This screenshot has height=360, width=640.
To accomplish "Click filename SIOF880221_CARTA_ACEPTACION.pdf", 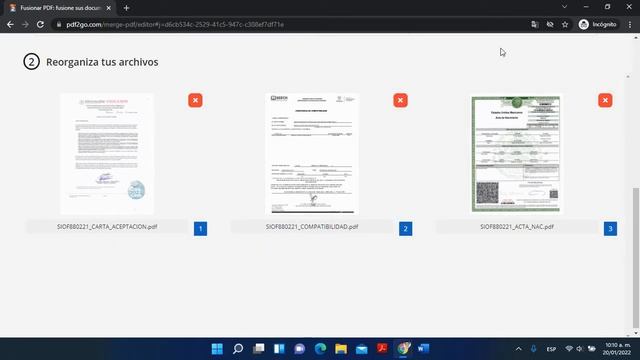I will 107,227.
